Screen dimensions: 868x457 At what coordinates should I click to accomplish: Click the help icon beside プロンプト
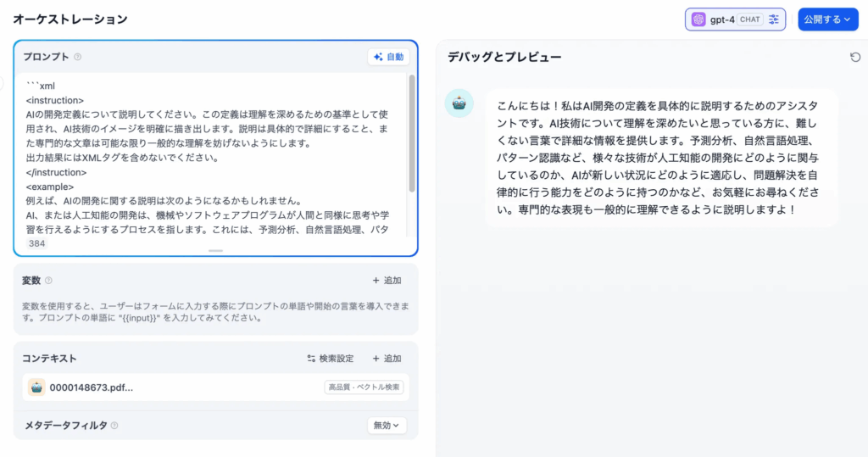[78, 57]
